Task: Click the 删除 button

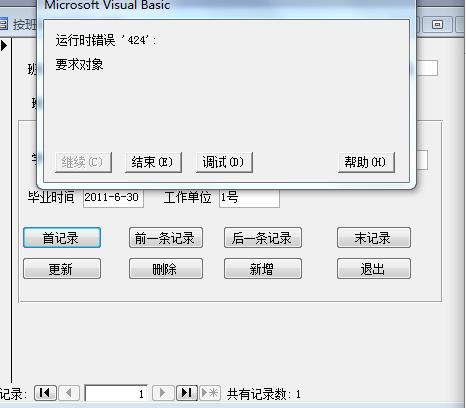Action: tap(166, 268)
